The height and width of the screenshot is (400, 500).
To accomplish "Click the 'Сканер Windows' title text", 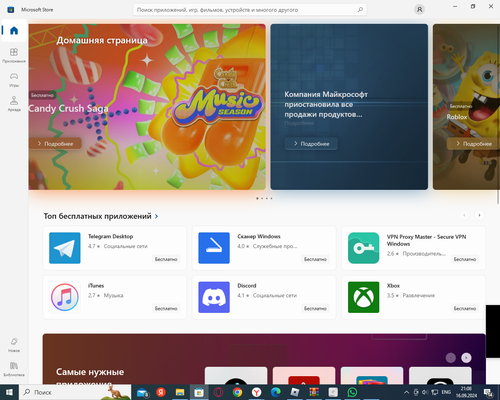I will tap(259, 236).
